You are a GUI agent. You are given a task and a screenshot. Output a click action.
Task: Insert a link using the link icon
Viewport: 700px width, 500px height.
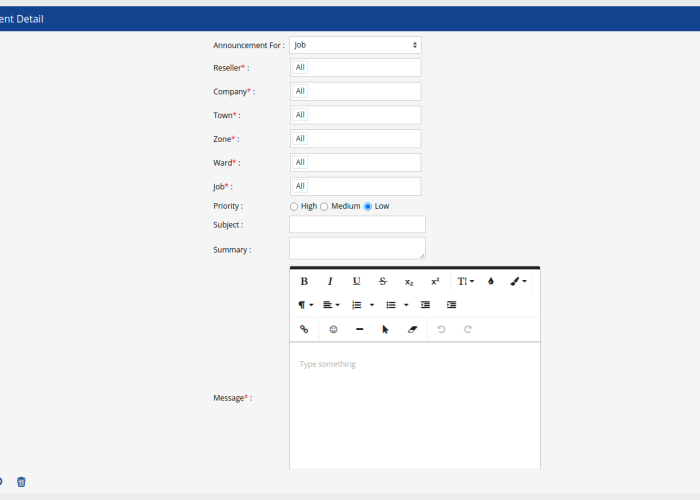tap(304, 329)
